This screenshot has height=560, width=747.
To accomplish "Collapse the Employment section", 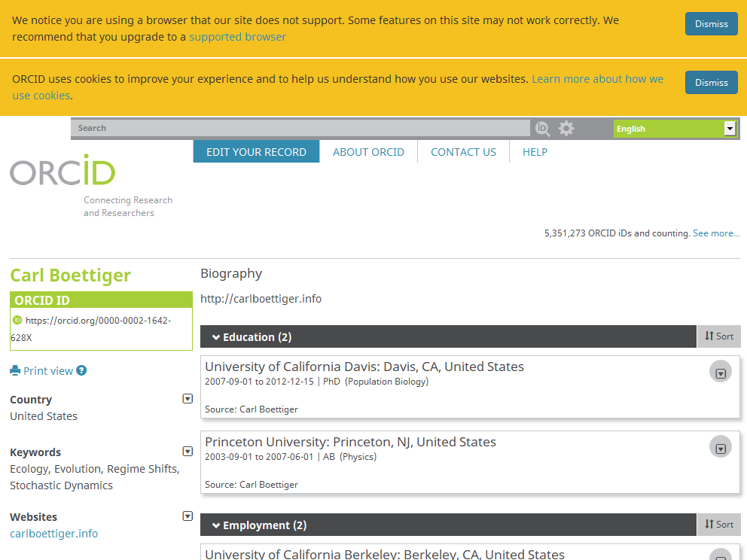I will (217, 525).
